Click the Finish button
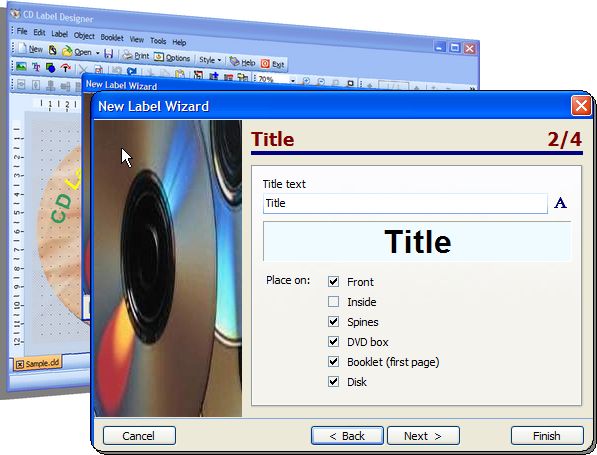This screenshot has width=597, height=455. (x=547, y=436)
